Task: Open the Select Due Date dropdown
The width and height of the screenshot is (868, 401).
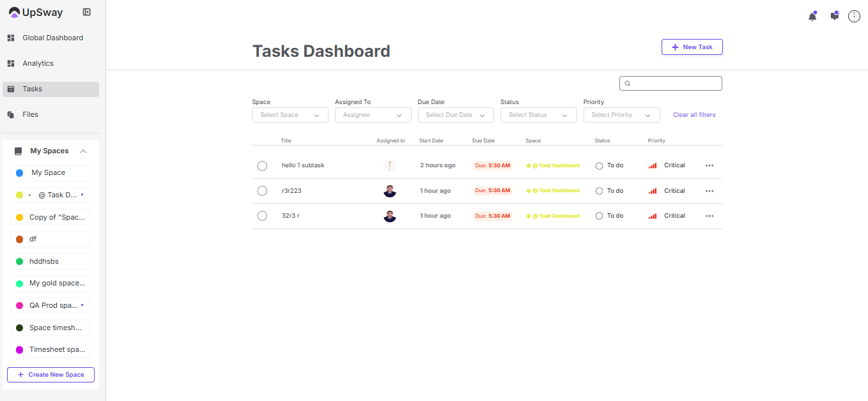Action: (x=456, y=115)
